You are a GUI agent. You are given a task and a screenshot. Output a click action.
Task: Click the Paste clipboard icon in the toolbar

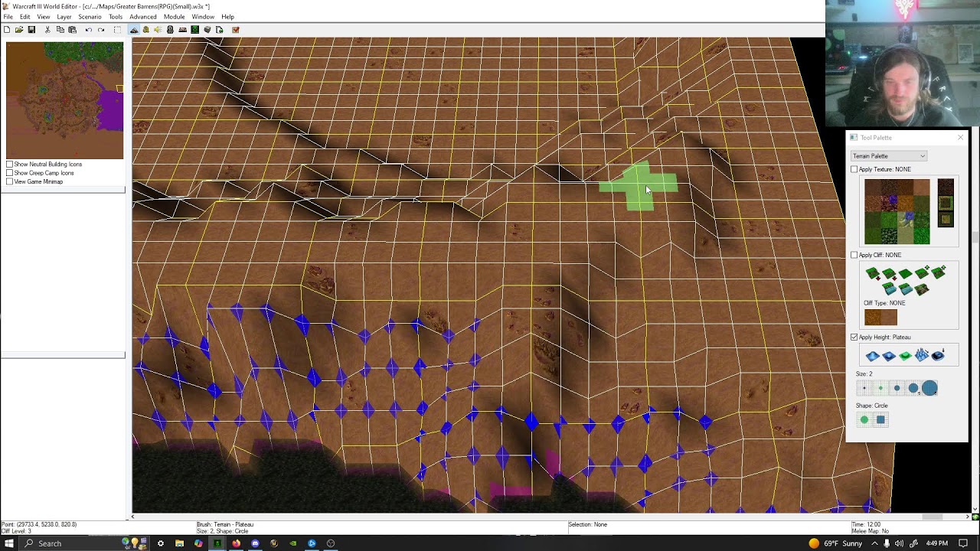click(72, 30)
